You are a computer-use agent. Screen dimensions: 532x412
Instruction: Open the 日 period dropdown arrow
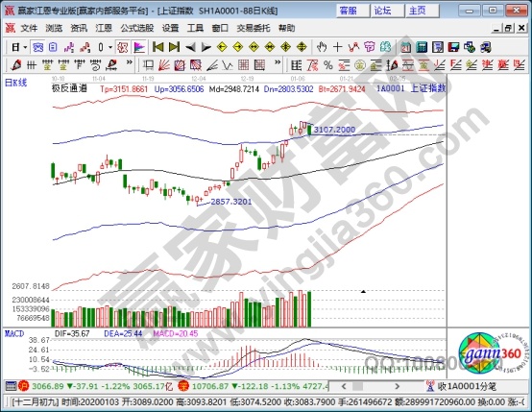point(25,47)
